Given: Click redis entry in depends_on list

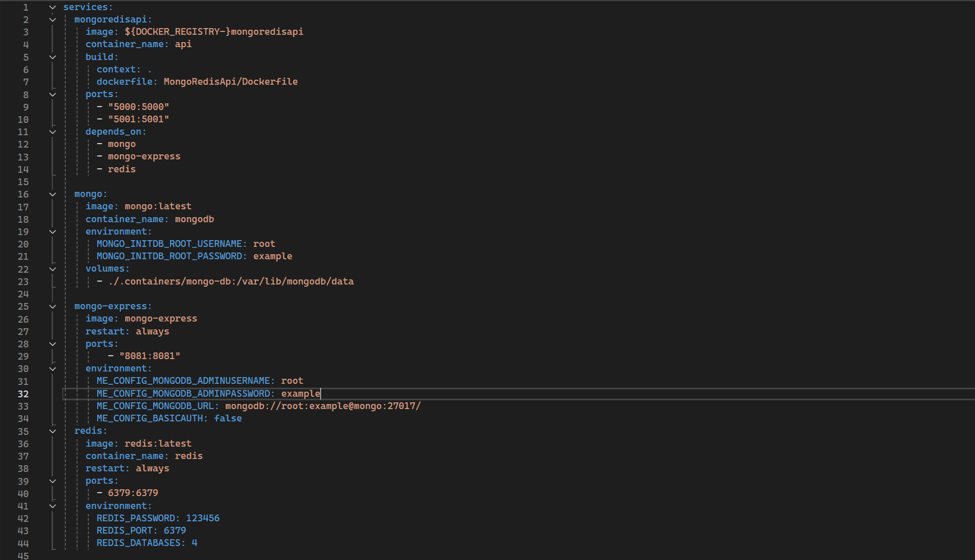Looking at the screenshot, I should tap(122, 169).
